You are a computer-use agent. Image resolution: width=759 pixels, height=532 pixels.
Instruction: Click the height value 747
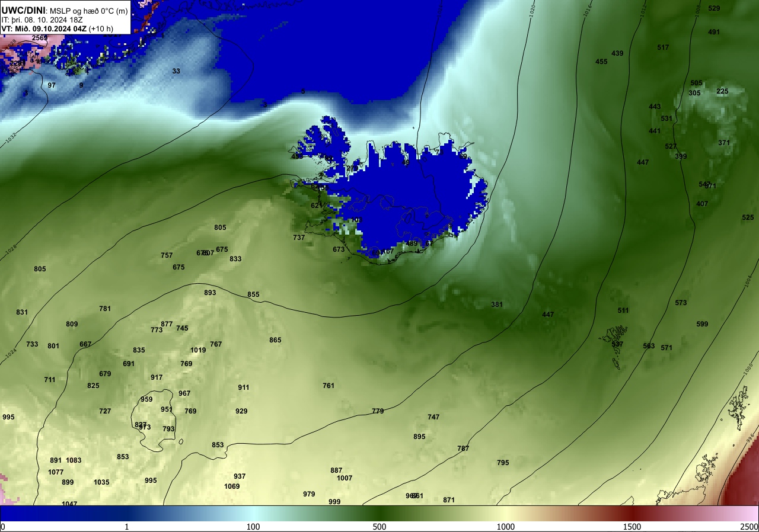(x=433, y=417)
